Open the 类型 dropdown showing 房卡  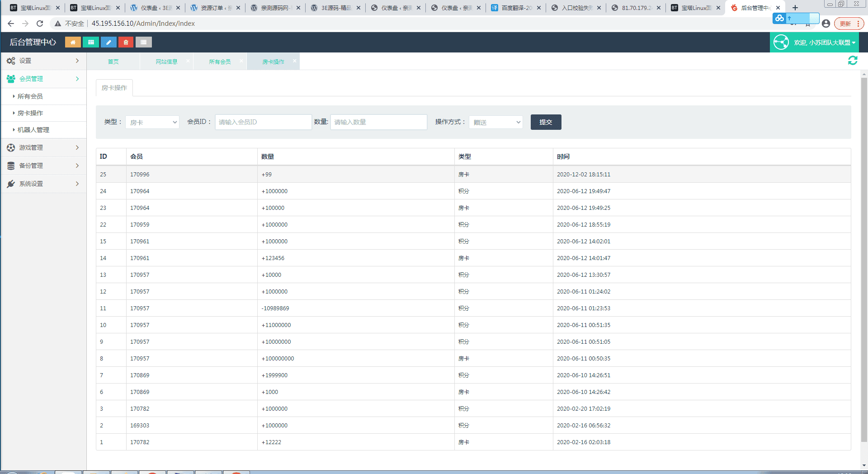pyautogui.click(x=152, y=122)
